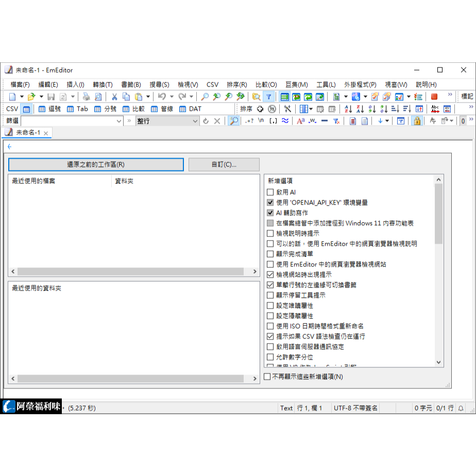Click the Paste clipboard icon
476x476 pixels.
point(139,97)
